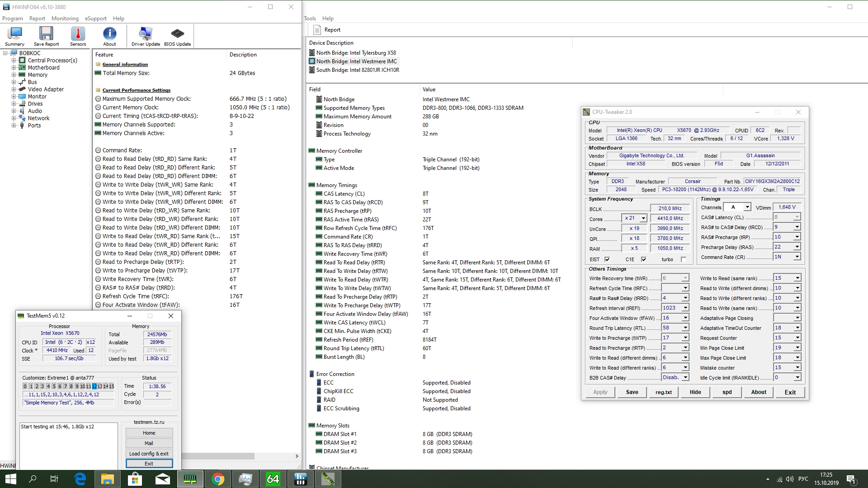868x488 pixels.
Task: Click the horizontal scrollbar right arrow
Action: 297,456
